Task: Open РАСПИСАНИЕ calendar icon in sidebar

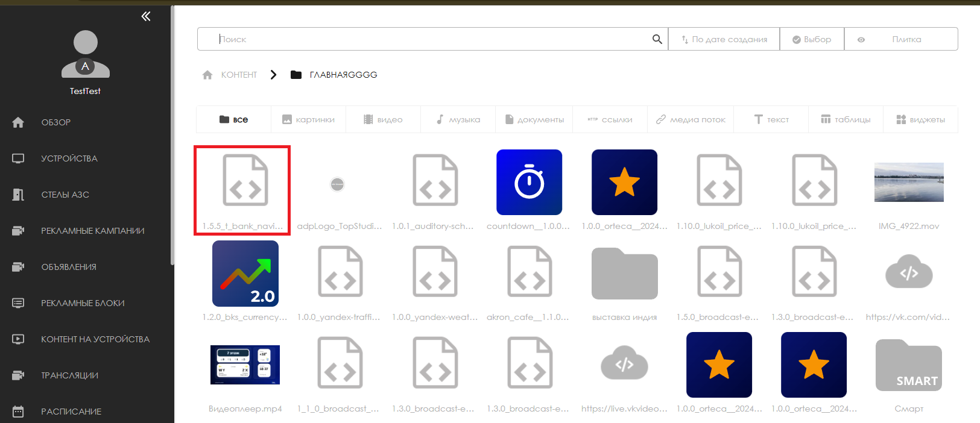Action: (x=18, y=412)
